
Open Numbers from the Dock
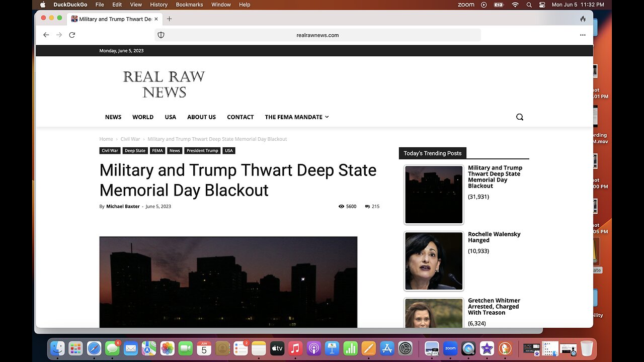coord(350,348)
